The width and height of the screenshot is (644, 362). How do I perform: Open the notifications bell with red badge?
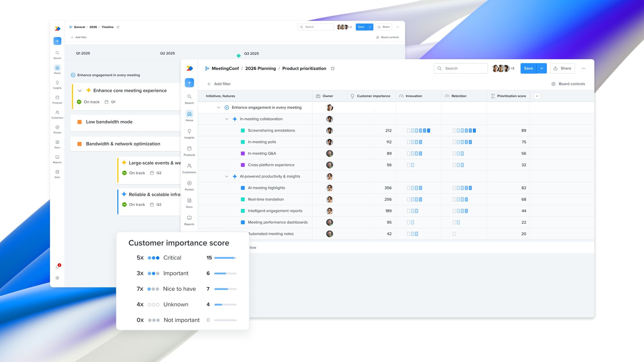click(57, 266)
